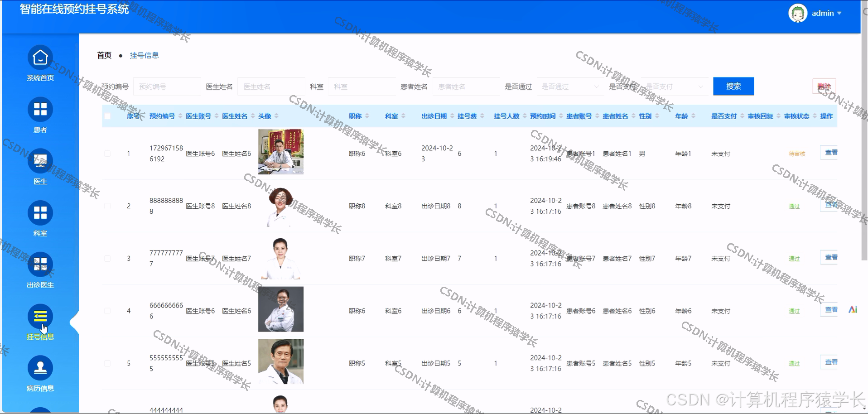
Task: Open the 患者 sidebar icon
Action: pos(40,110)
